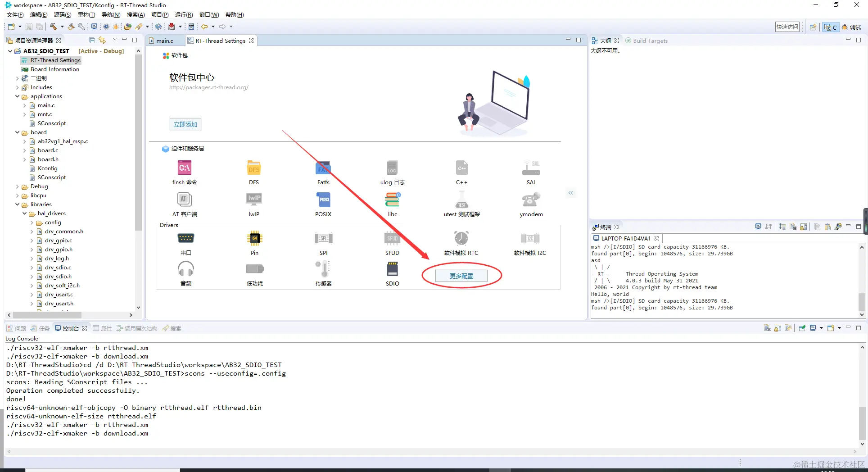Collapse the AB32_SDIO_TEST project node
868x472 pixels.
[10, 51]
